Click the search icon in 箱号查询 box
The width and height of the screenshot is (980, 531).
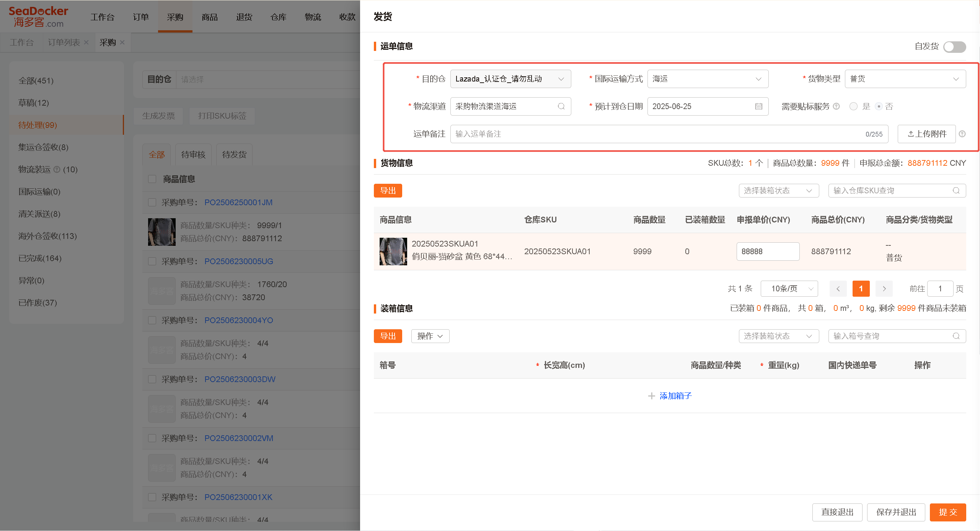[956, 336]
